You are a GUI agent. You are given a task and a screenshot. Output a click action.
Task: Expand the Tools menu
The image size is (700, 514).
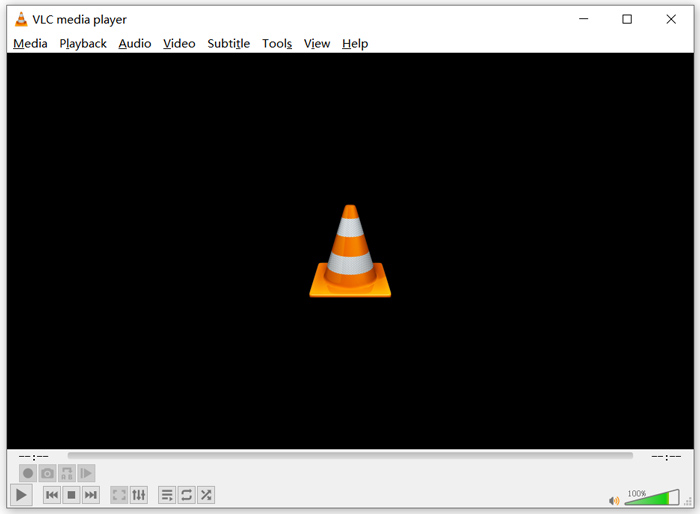pyautogui.click(x=277, y=43)
